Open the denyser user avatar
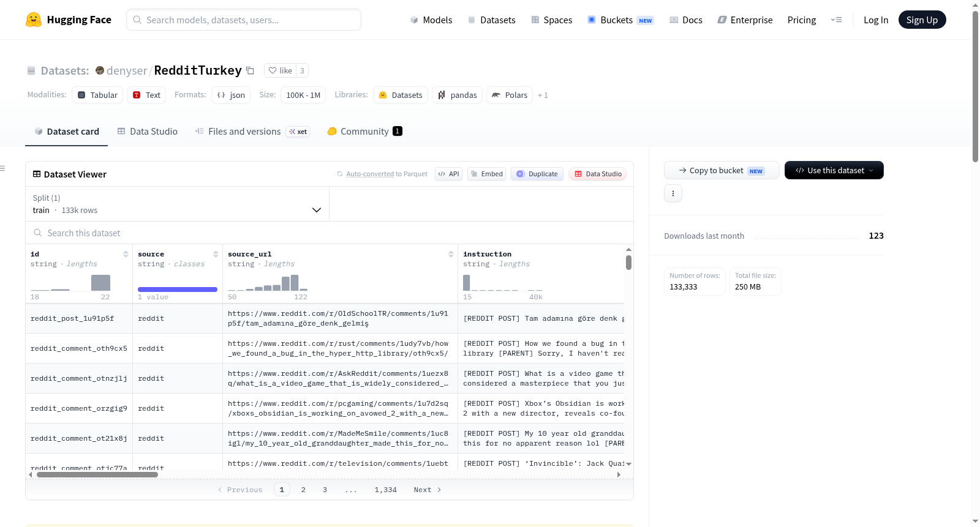The width and height of the screenshot is (980, 527). [x=100, y=70]
